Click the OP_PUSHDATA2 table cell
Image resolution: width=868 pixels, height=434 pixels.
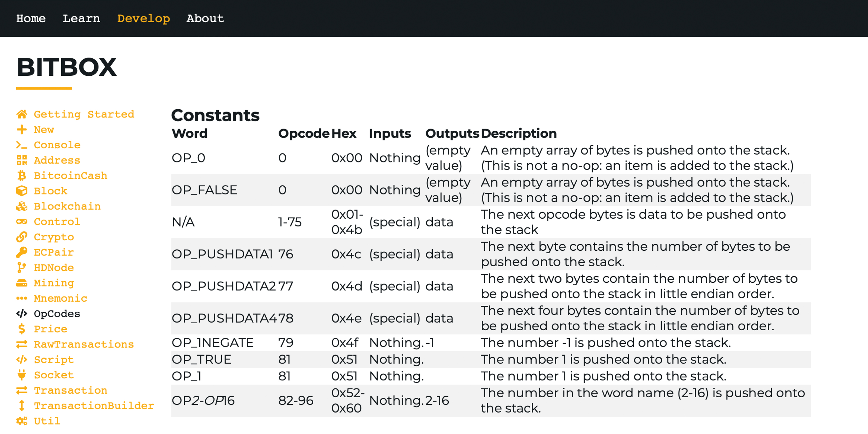224,286
